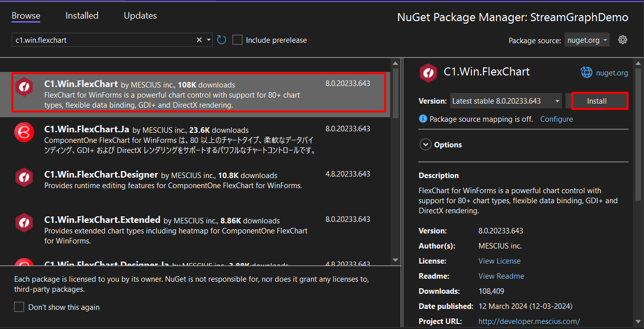Refresh the package list
Image resolution: width=644 pixels, height=329 pixels.
pyautogui.click(x=221, y=40)
